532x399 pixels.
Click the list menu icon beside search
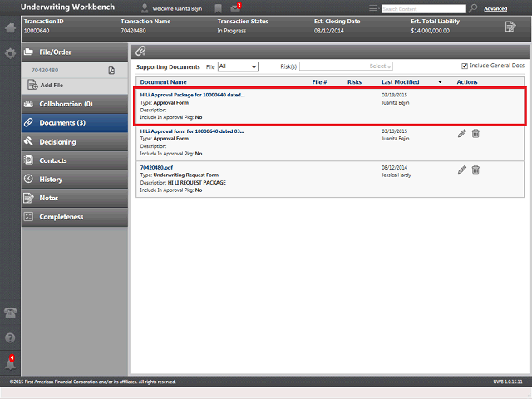click(373, 9)
